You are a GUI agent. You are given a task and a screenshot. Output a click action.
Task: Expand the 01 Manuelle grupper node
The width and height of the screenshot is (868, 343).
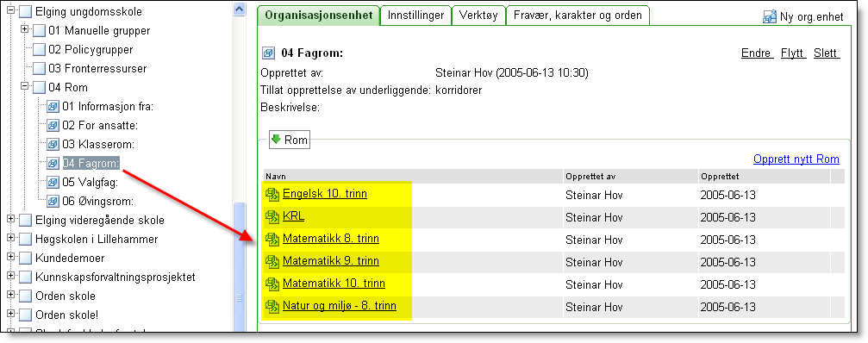[x=24, y=29]
